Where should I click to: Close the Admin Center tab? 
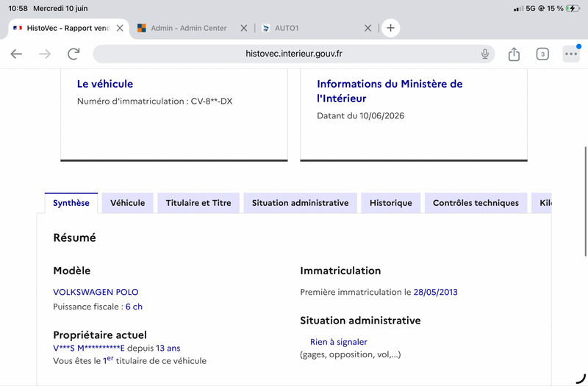(244, 28)
